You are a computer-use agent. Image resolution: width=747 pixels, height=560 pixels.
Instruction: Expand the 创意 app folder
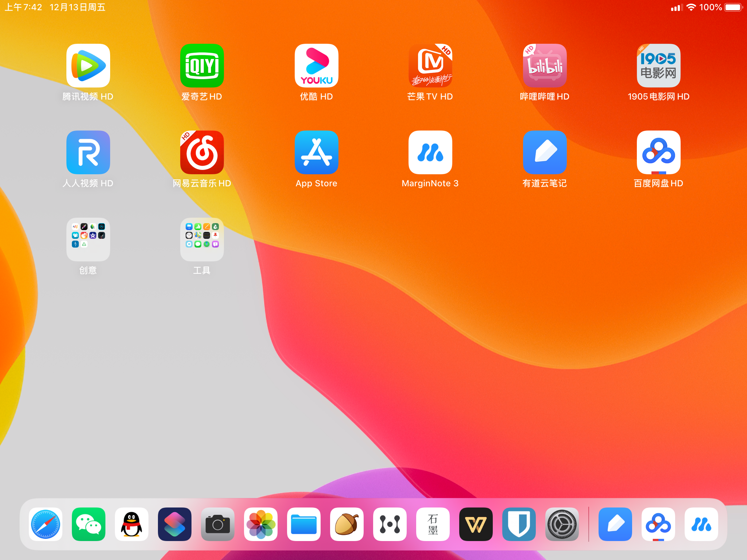pyautogui.click(x=88, y=240)
